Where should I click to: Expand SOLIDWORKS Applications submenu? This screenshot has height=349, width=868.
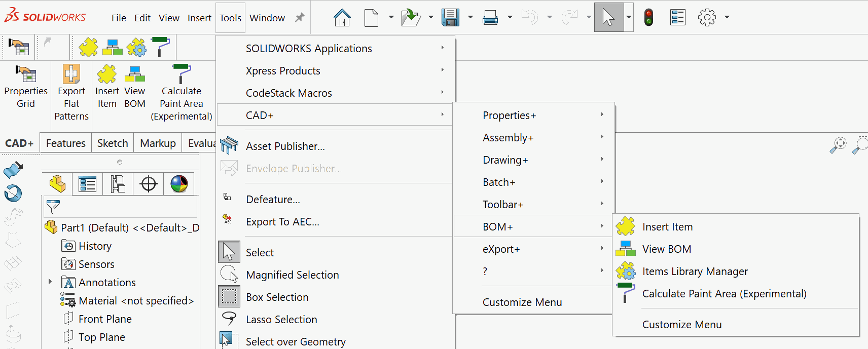[335, 48]
